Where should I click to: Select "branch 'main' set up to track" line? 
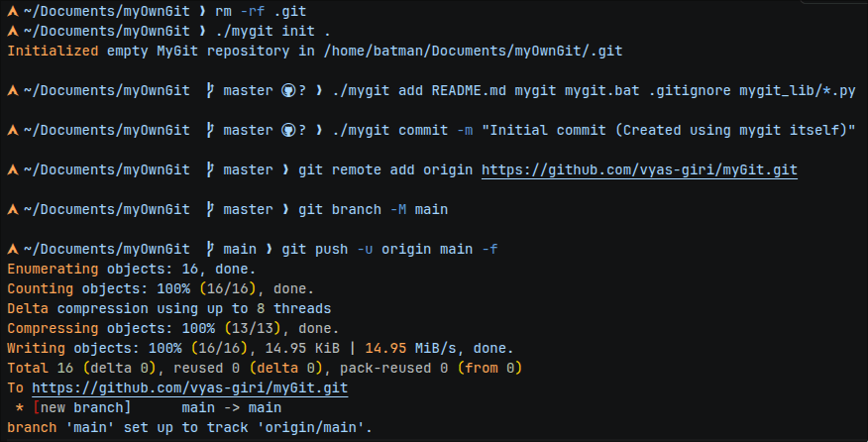tap(189, 427)
